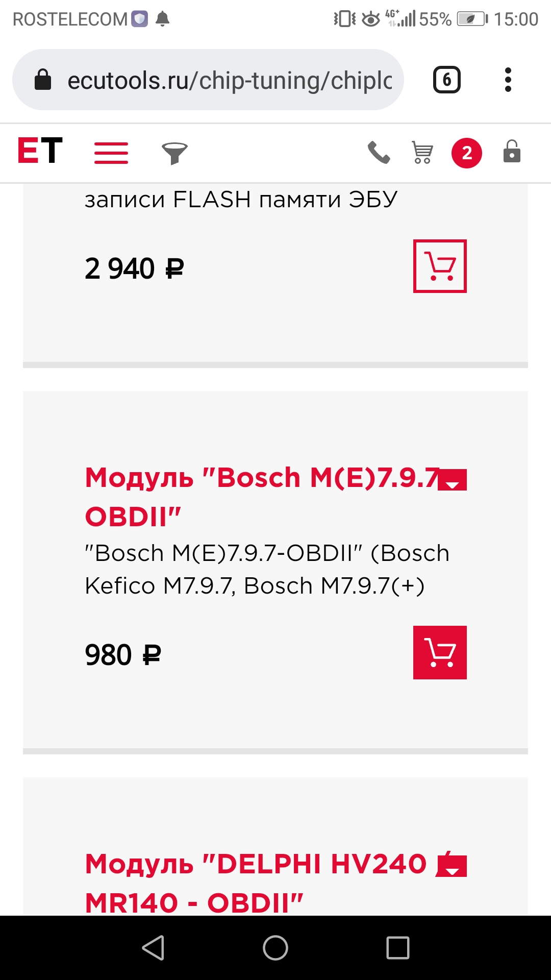This screenshot has width=551, height=980.
Task: Tap the ET site logo
Action: pos(40,151)
